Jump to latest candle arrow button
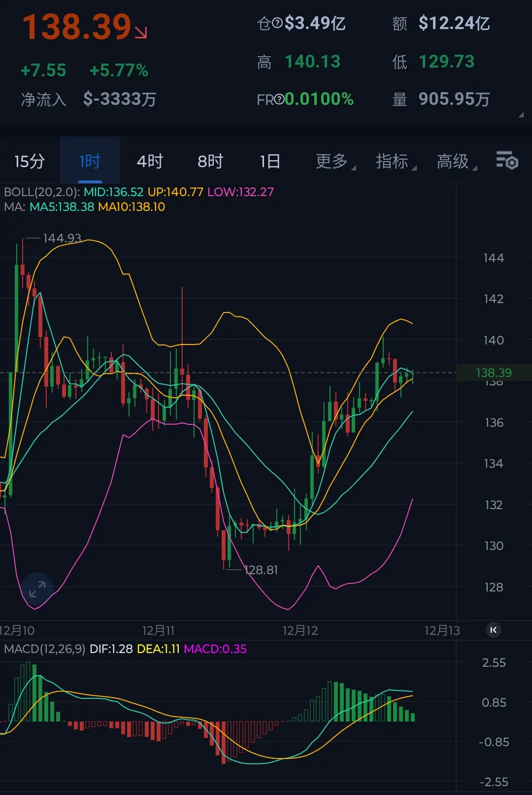Viewport: 532px width, 795px height. coord(493,630)
